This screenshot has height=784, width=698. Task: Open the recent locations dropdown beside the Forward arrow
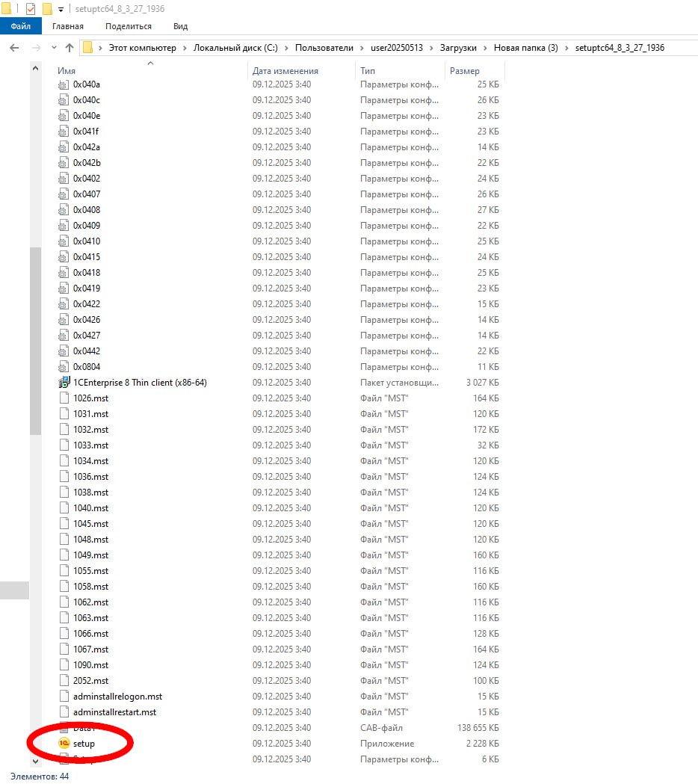[52, 48]
